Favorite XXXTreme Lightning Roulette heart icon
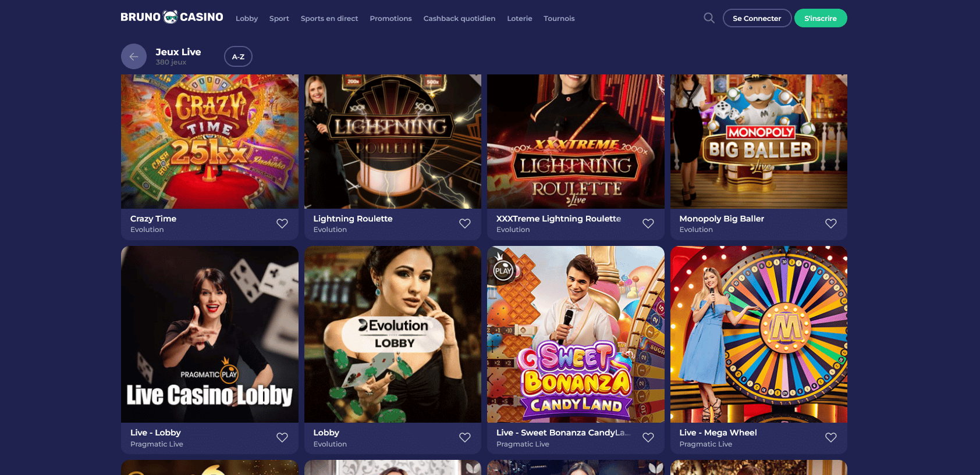The width and height of the screenshot is (980, 475). [648, 224]
